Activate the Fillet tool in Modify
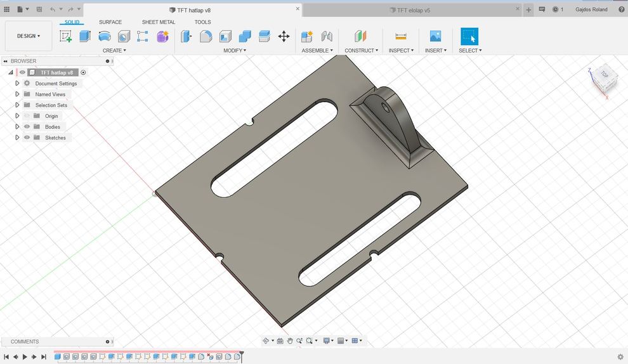This screenshot has width=628, height=364. click(x=206, y=36)
